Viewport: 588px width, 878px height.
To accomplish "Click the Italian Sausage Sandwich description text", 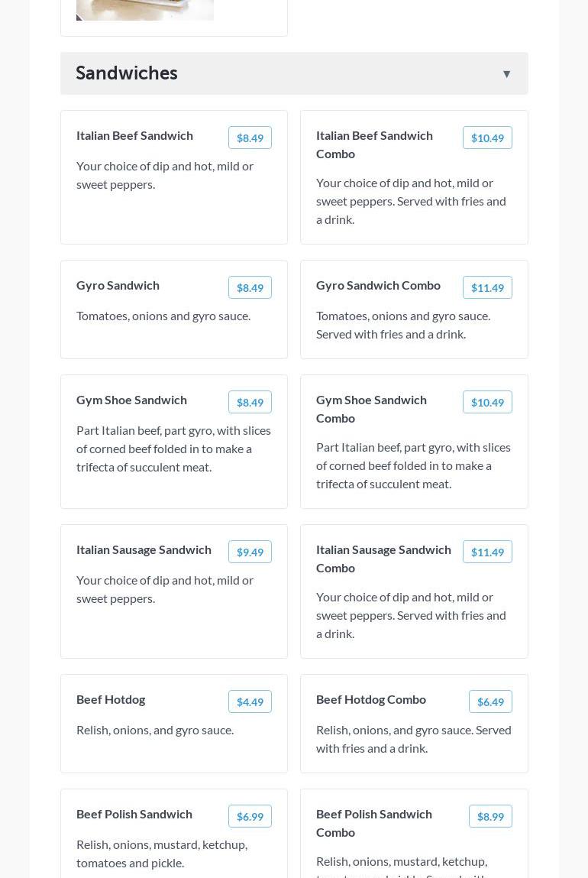I will click(x=165, y=589).
